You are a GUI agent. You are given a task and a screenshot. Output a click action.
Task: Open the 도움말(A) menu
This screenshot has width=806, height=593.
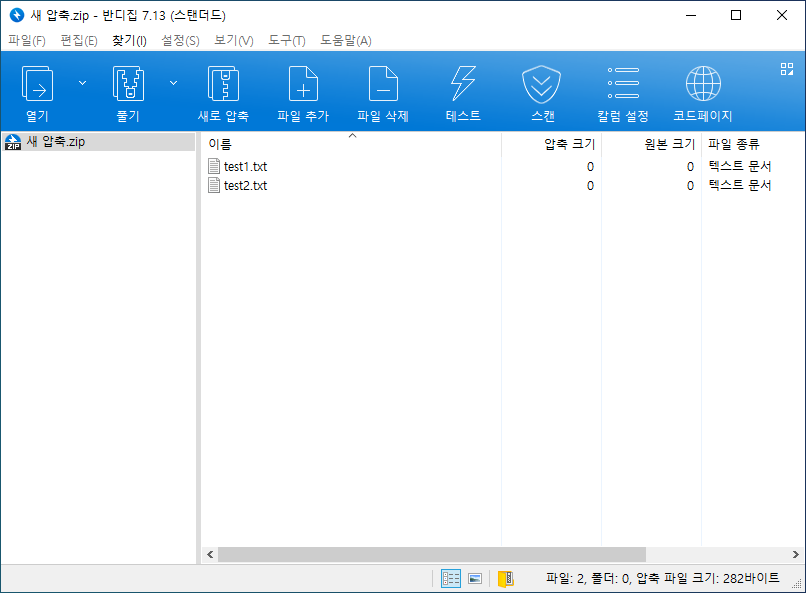tap(346, 40)
